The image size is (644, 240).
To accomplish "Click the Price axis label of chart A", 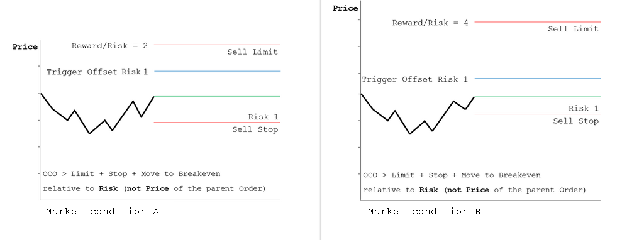I will 25,46.
